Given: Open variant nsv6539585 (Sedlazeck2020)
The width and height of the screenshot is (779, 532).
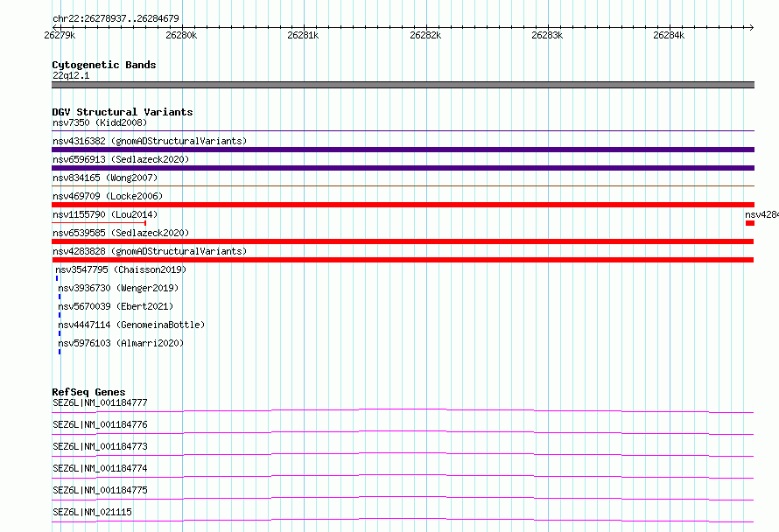Looking at the screenshot, I should [x=121, y=233].
